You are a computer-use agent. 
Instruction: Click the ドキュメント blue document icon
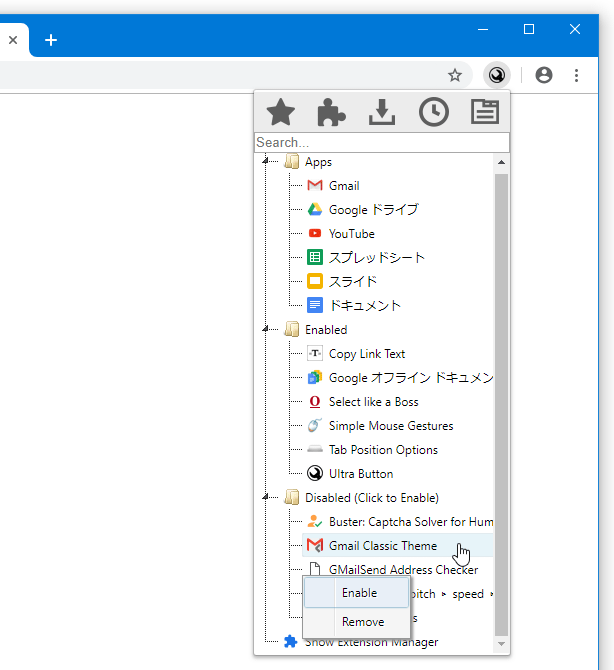coord(315,305)
